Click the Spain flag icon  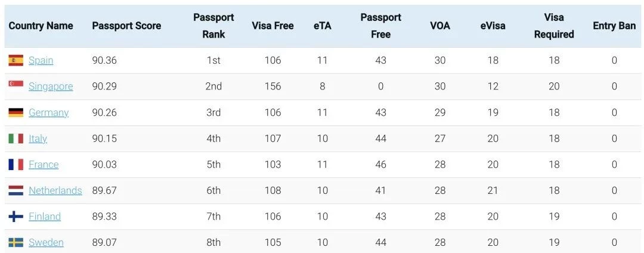tap(16, 60)
